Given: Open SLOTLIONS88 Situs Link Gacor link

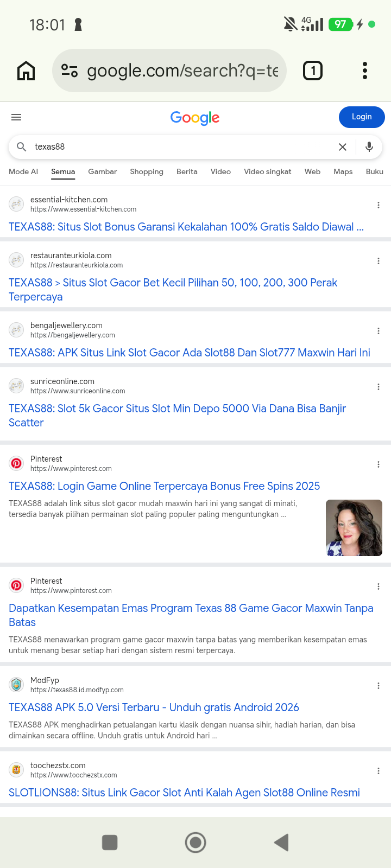Looking at the screenshot, I should coord(185,793).
